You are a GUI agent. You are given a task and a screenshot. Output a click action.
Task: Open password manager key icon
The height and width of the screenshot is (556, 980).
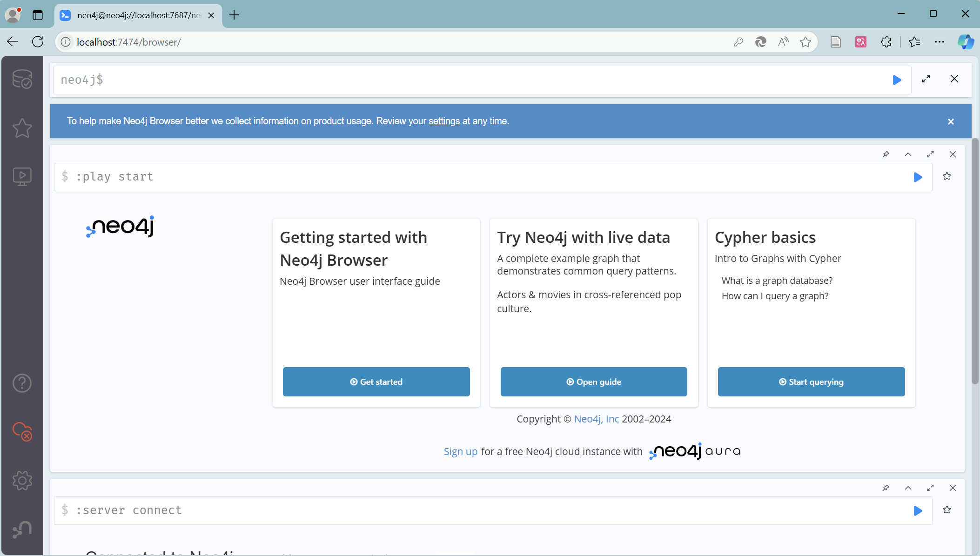point(738,42)
